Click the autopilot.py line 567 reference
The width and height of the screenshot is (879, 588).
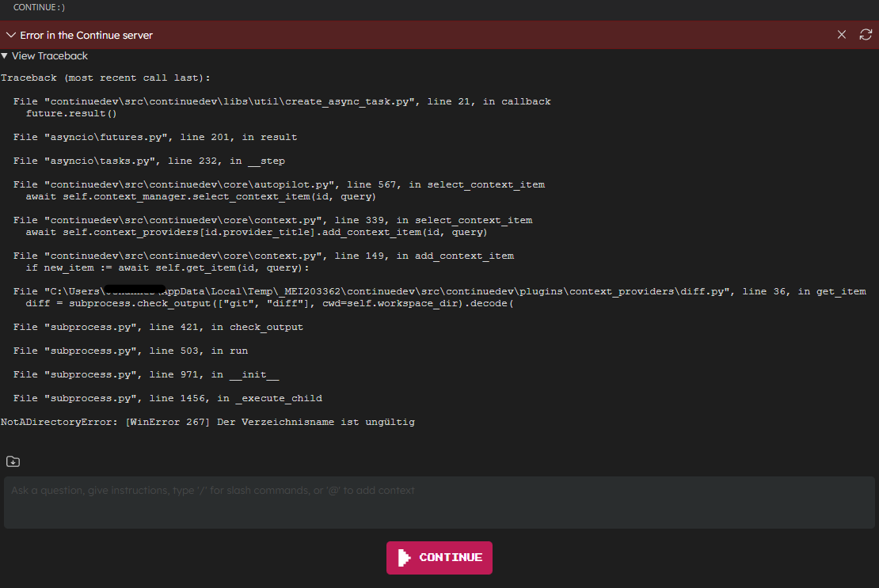coord(277,184)
